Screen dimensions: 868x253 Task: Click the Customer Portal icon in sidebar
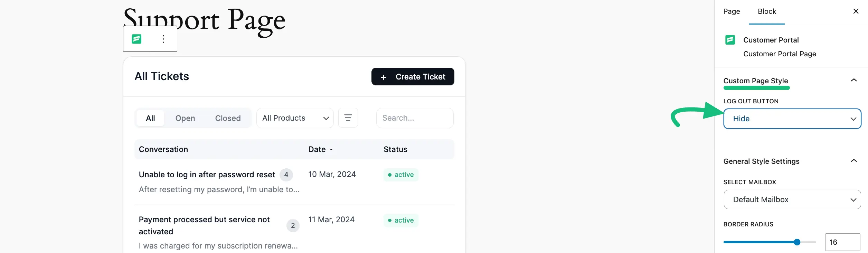coord(730,40)
